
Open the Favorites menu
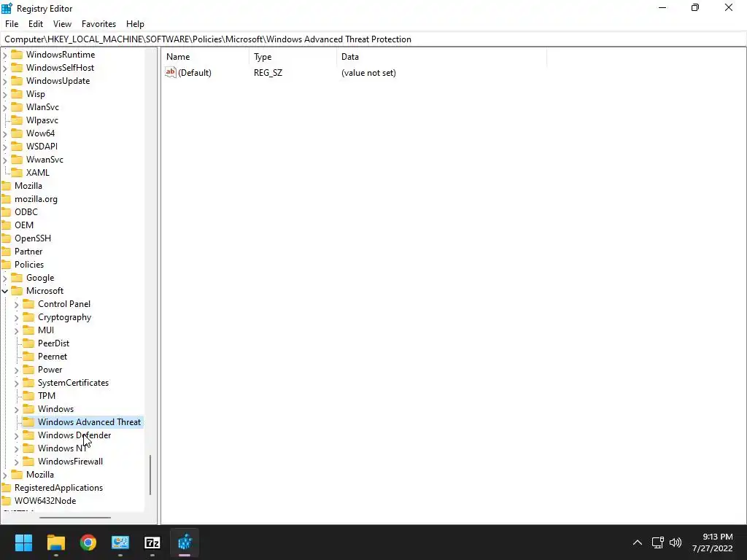click(98, 24)
